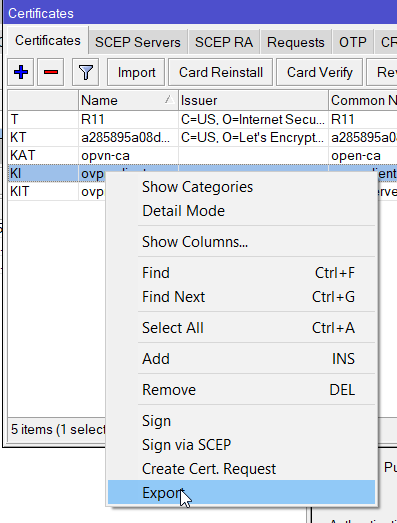
Task: Open the SCEP RA tab
Action: point(224,42)
